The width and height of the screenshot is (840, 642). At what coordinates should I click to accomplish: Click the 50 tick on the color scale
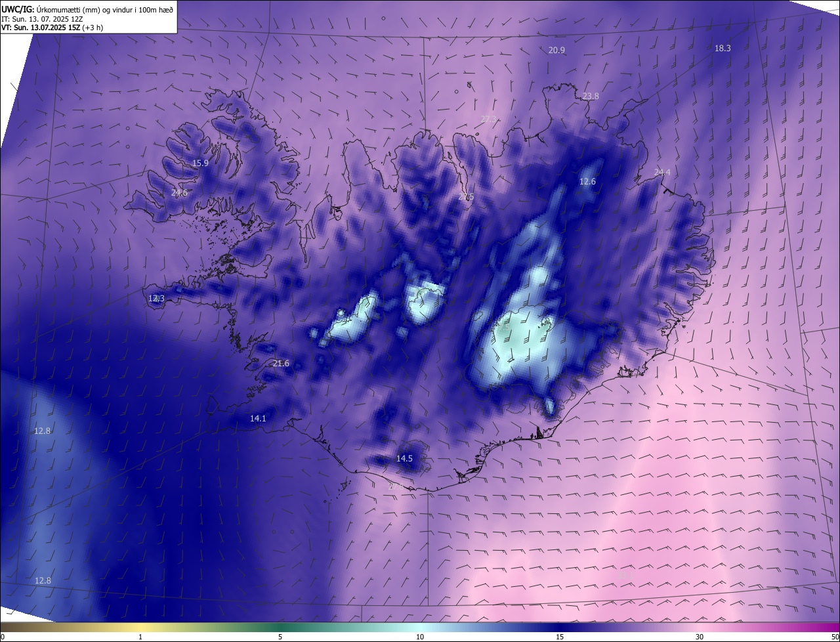tap(835, 637)
